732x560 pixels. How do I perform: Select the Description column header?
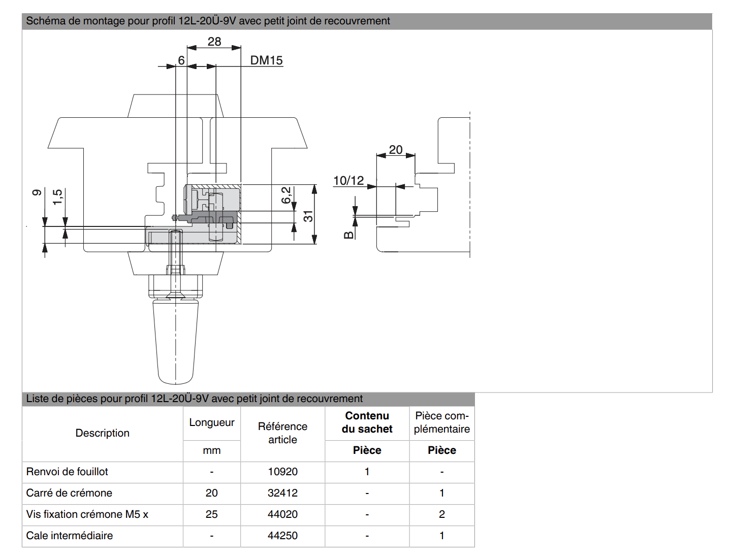[x=102, y=433]
